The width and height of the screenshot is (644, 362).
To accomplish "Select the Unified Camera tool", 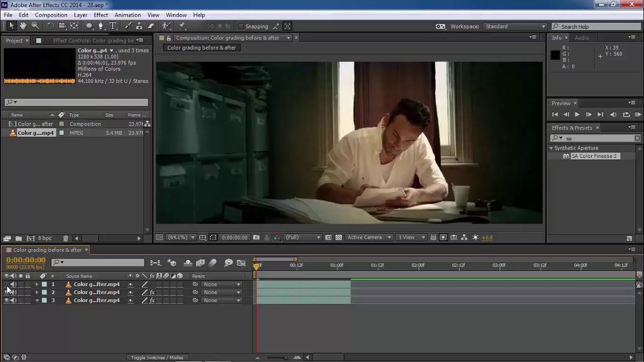I will click(x=62, y=26).
